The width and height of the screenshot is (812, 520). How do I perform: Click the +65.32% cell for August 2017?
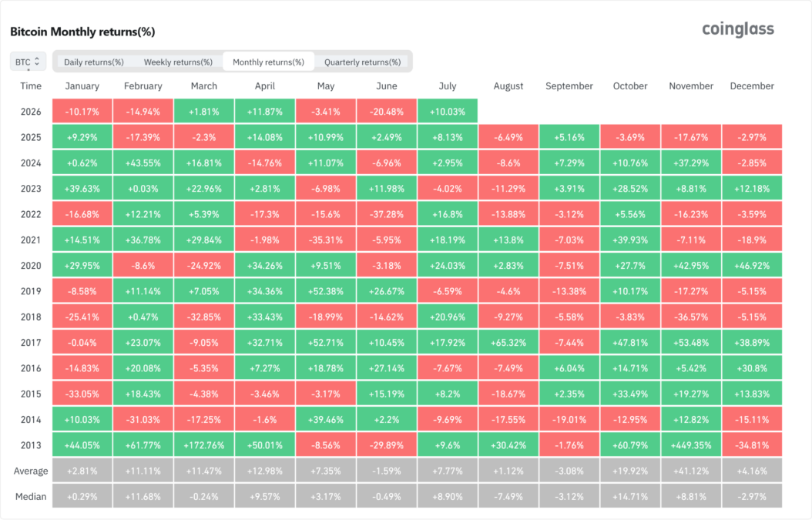click(508, 342)
